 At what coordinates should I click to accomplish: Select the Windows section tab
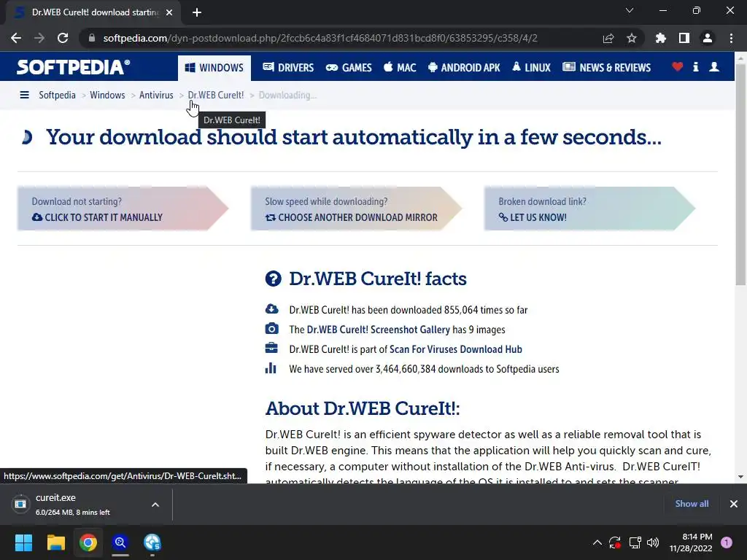214,68
